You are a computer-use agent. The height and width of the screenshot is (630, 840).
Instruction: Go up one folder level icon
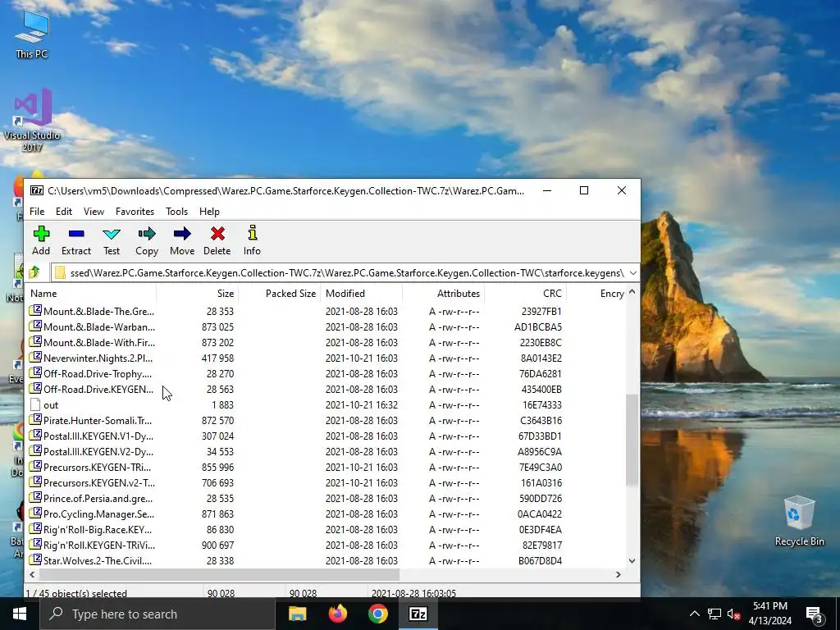(34, 272)
